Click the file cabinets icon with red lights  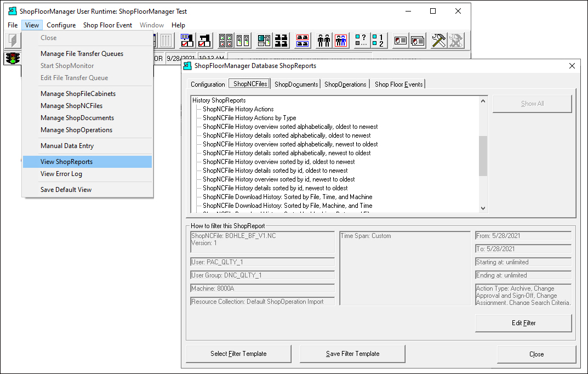(x=226, y=40)
